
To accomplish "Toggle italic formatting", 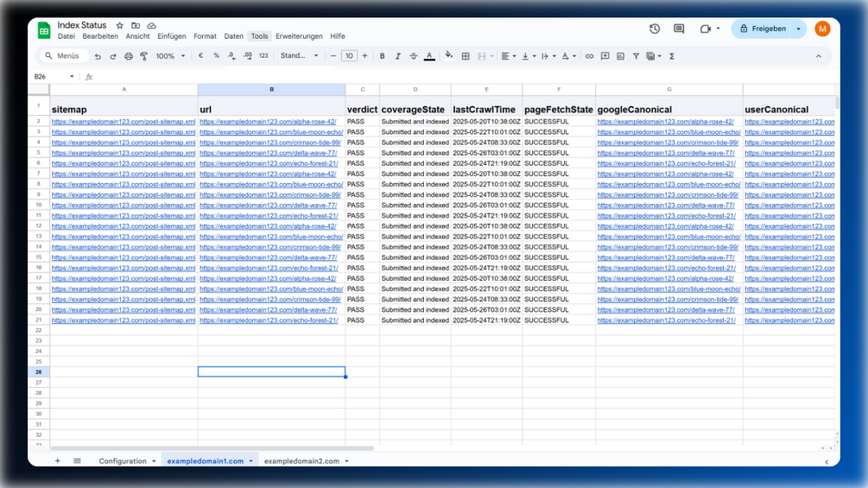I will [397, 56].
